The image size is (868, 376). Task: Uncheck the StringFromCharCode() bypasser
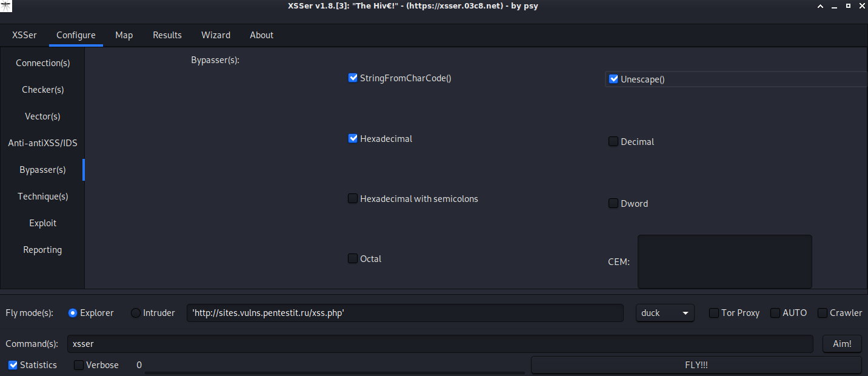353,78
